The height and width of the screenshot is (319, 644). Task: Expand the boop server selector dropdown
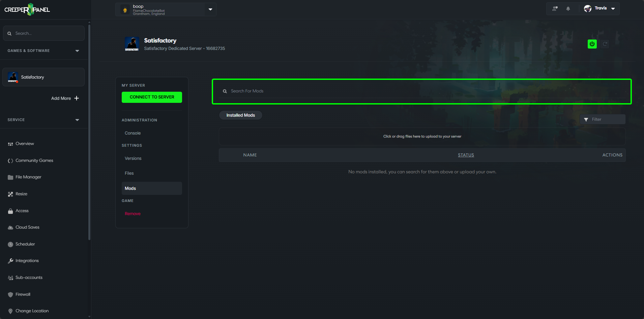[x=210, y=9]
